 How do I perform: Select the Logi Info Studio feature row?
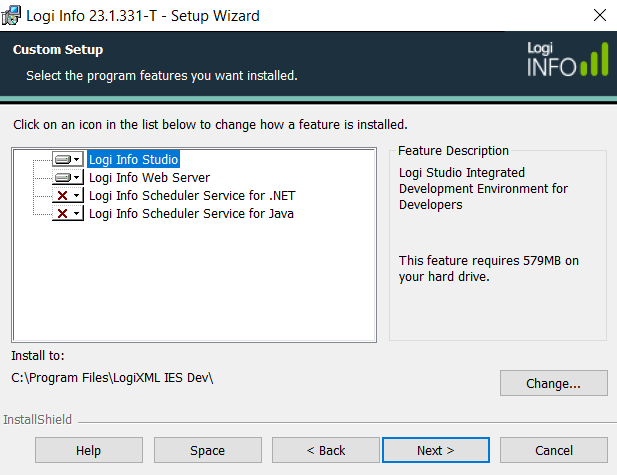click(133, 159)
